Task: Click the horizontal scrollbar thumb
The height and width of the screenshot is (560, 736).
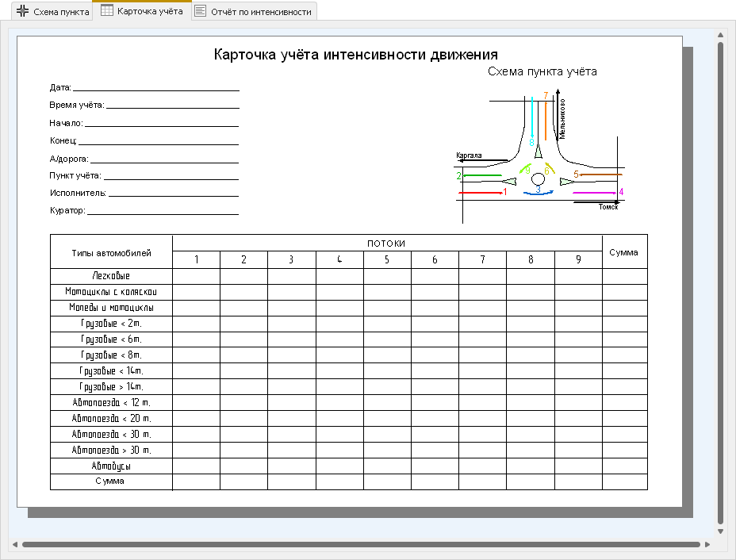Action: [x=361, y=544]
